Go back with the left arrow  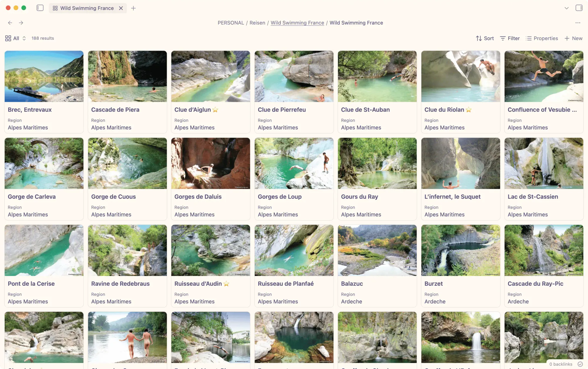[10, 23]
